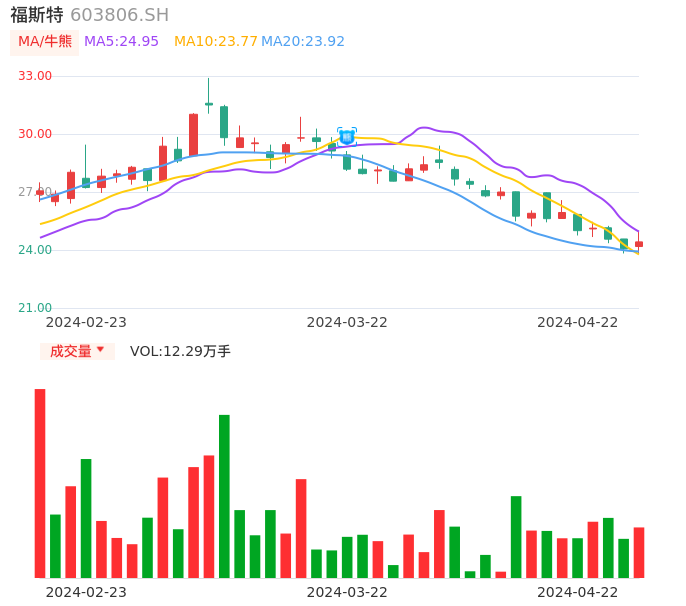Click the blue marker icon on the chart
The image size is (686, 606).
pyautogui.click(x=347, y=137)
